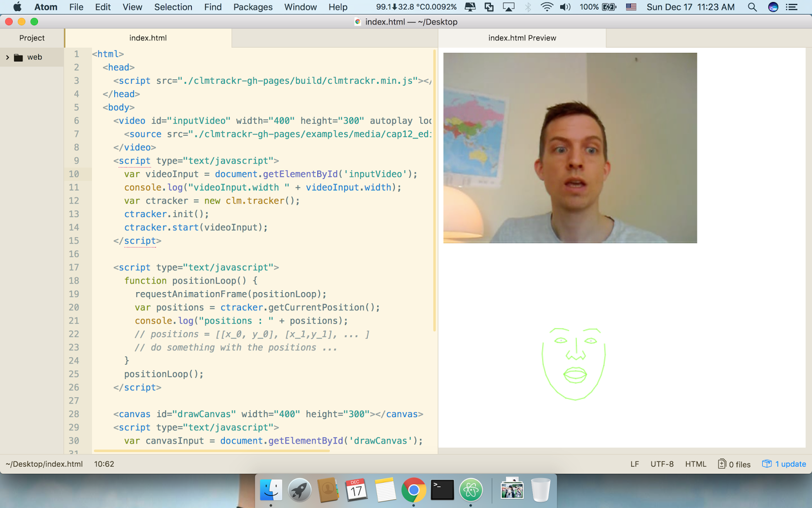Click line number 10 in the gutter

tap(74, 174)
